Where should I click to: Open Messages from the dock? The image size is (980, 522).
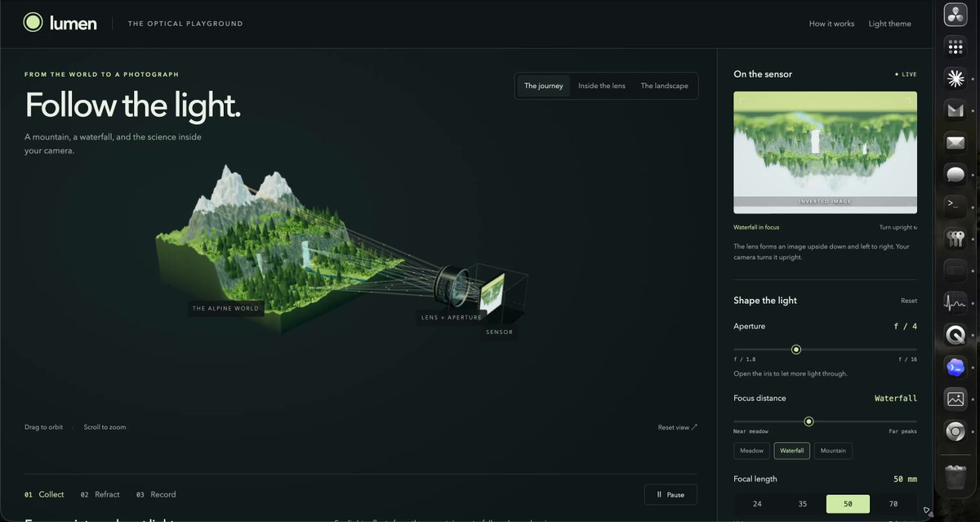pos(955,174)
